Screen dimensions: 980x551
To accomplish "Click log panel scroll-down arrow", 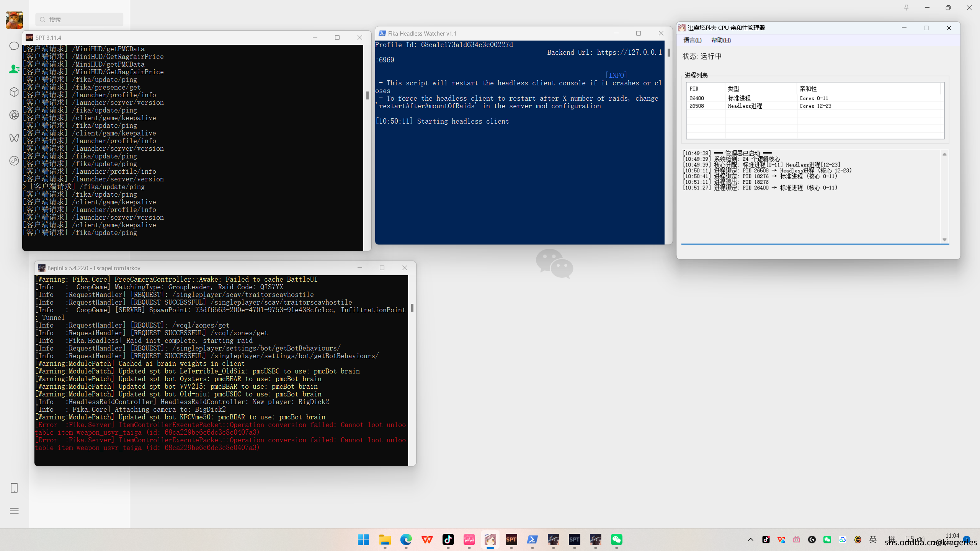I will 944,240.
